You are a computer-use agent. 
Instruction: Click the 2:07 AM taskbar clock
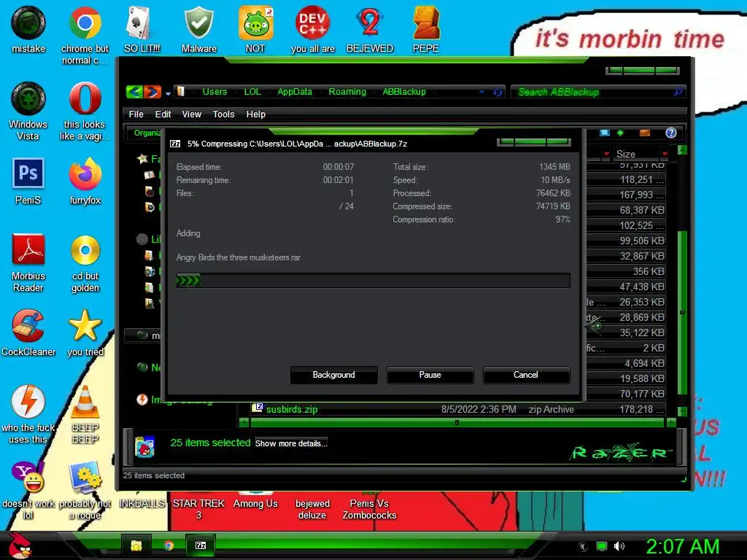coord(682,546)
